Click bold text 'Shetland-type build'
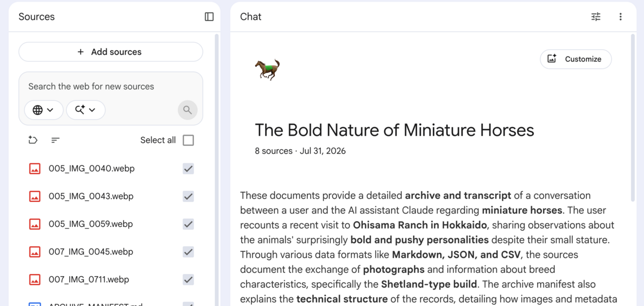This screenshot has height=306, width=644. (430, 285)
